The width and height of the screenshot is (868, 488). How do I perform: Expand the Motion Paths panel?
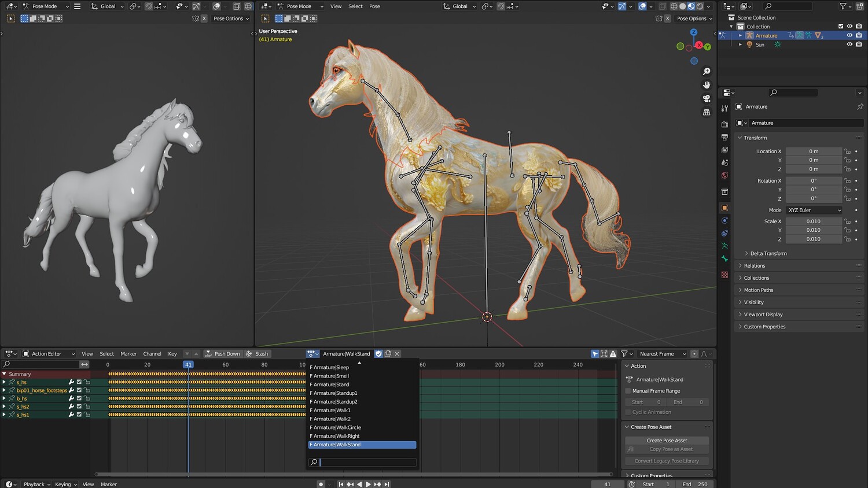pyautogui.click(x=758, y=290)
